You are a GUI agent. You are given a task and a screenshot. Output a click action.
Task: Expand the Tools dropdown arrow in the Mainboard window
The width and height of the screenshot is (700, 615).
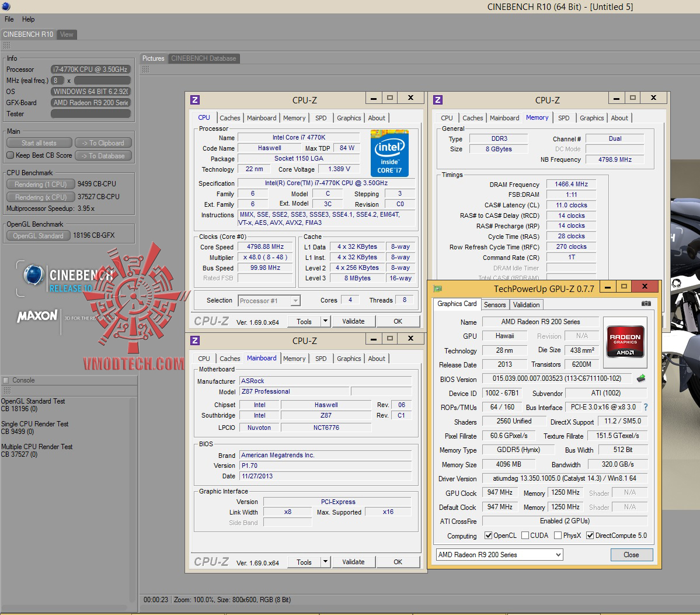tap(326, 562)
